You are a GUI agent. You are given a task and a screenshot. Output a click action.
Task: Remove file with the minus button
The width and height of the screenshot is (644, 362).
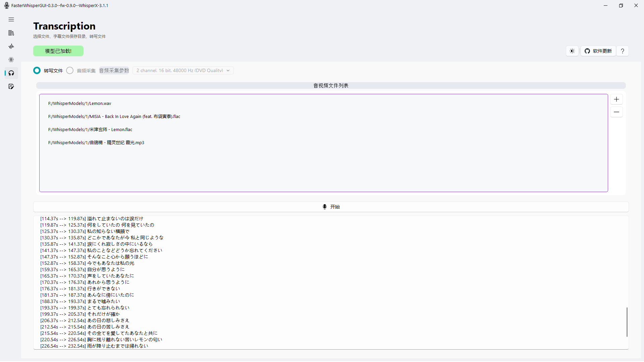[x=616, y=112]
